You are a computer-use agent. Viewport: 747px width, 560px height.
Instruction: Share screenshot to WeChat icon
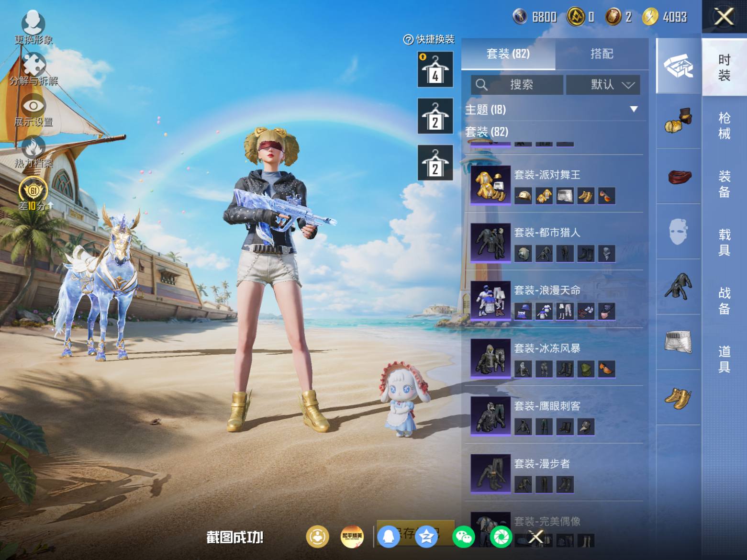[463, 537]
